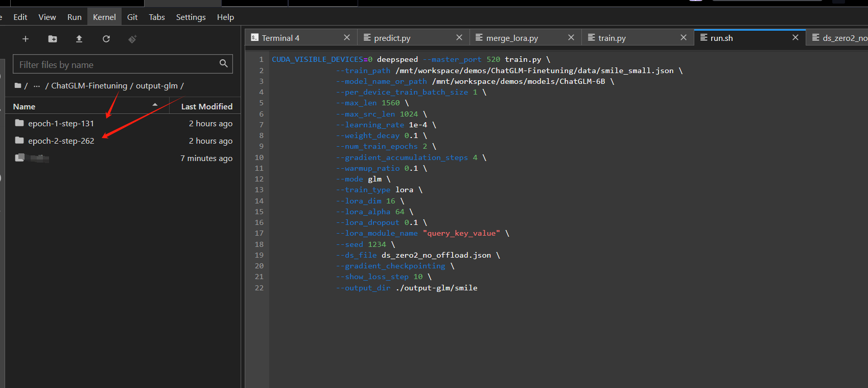Click the Terminal 4 tab icon

click(255, 38)
